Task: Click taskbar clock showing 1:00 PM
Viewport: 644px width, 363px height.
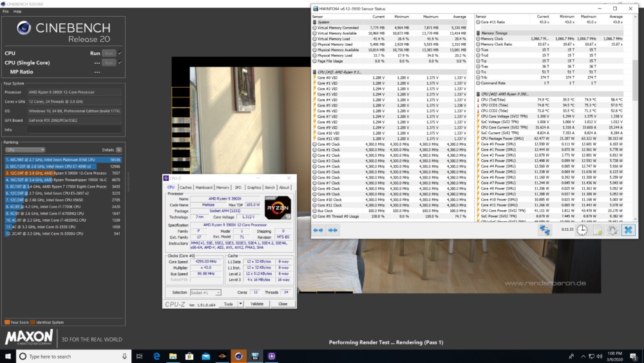Action: click(615, 357)
